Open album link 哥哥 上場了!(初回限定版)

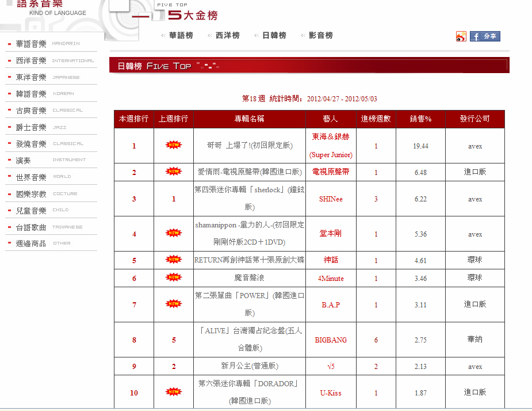click(250, 146)
